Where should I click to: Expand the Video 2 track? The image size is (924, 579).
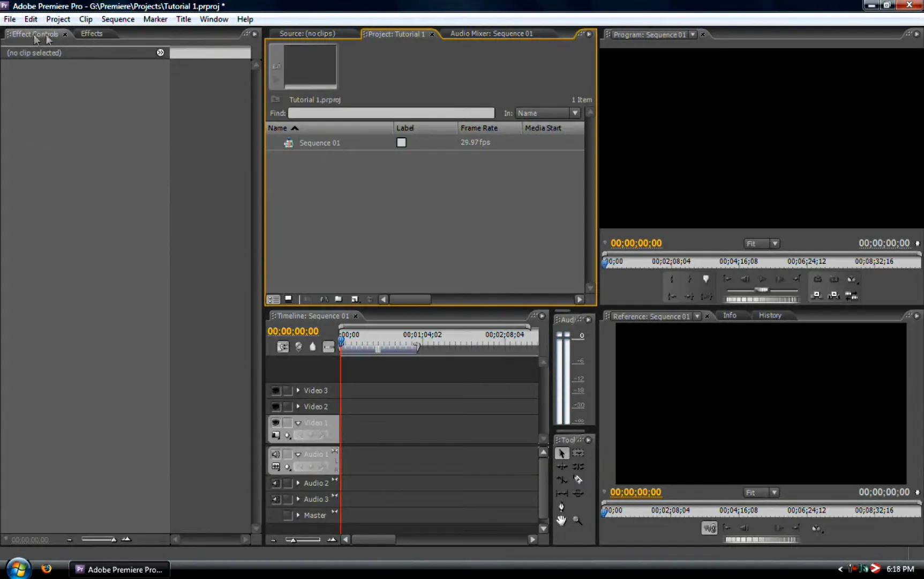[298, 406]
